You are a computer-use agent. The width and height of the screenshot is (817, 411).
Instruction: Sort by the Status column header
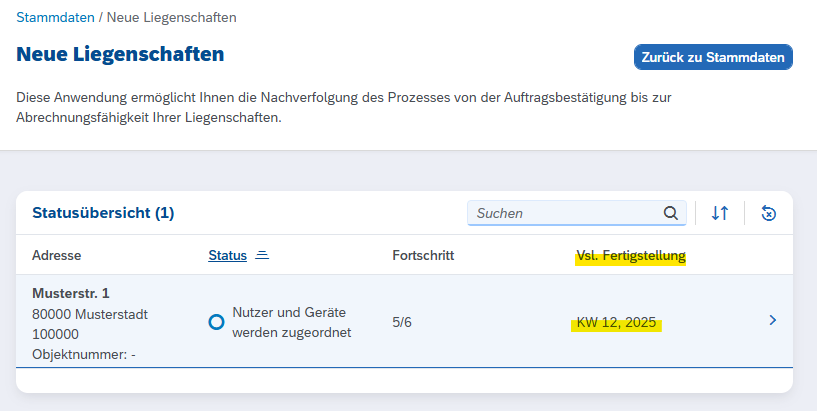point(227,255)
